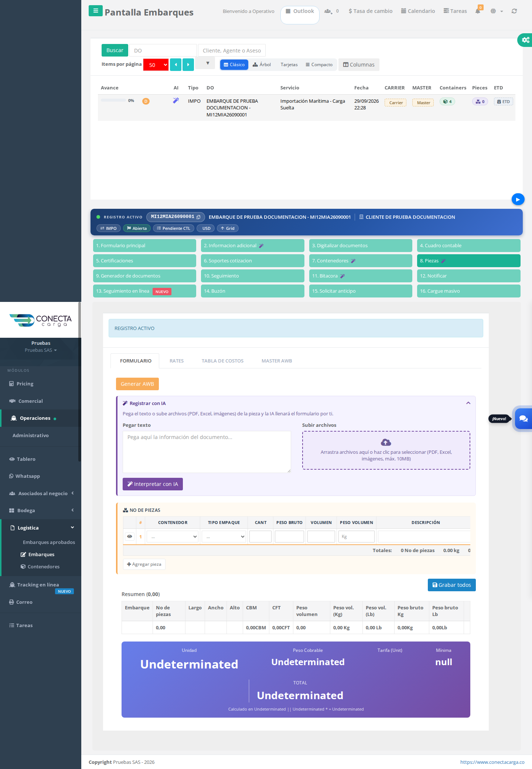
Task: Click the Pieces badge showing 0
Action: tap(480, 102)
